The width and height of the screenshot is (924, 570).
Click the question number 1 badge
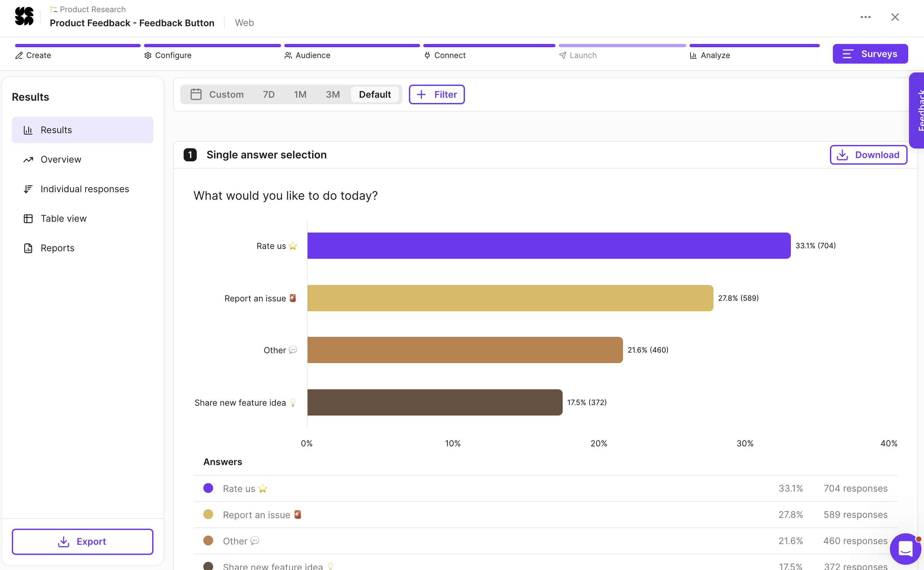pyautogui.click(x=190, y=155)
